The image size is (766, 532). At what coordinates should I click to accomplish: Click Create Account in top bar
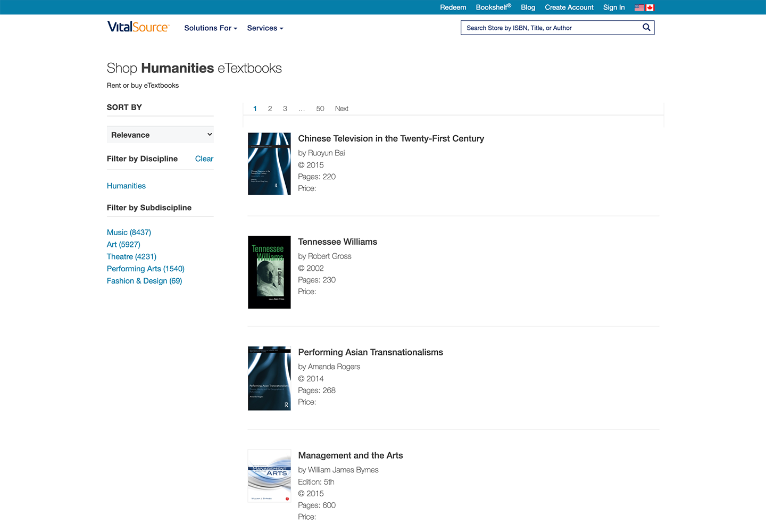(569, 7)
